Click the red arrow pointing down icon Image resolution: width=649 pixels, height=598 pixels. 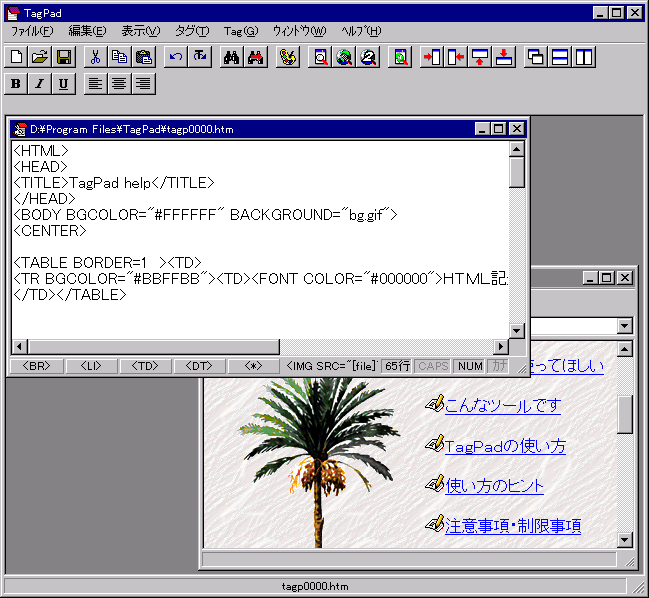504,57
